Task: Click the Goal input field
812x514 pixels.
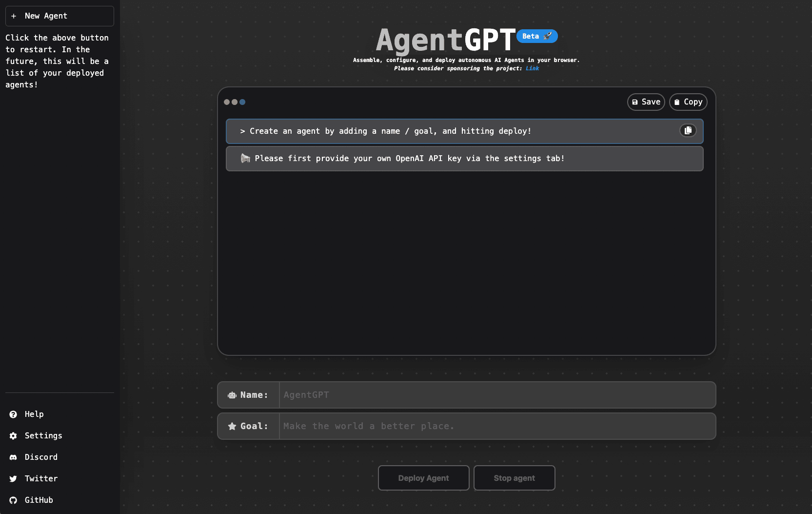Action: coord(496,426)
